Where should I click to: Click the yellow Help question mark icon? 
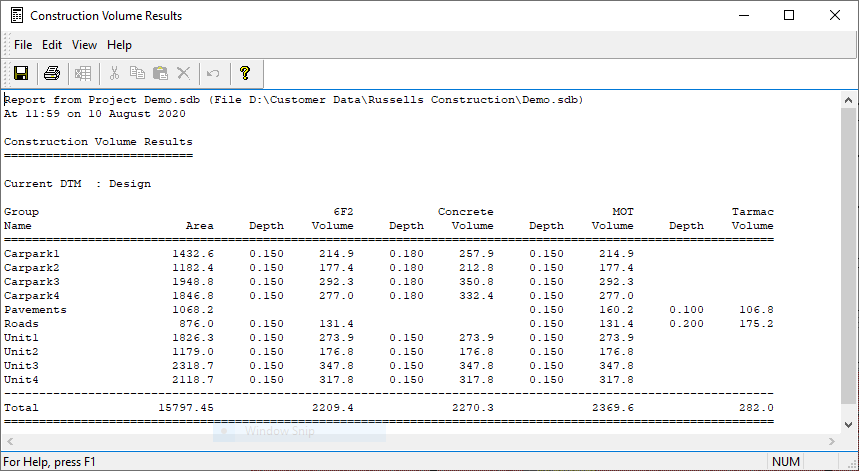pos(245,73)
